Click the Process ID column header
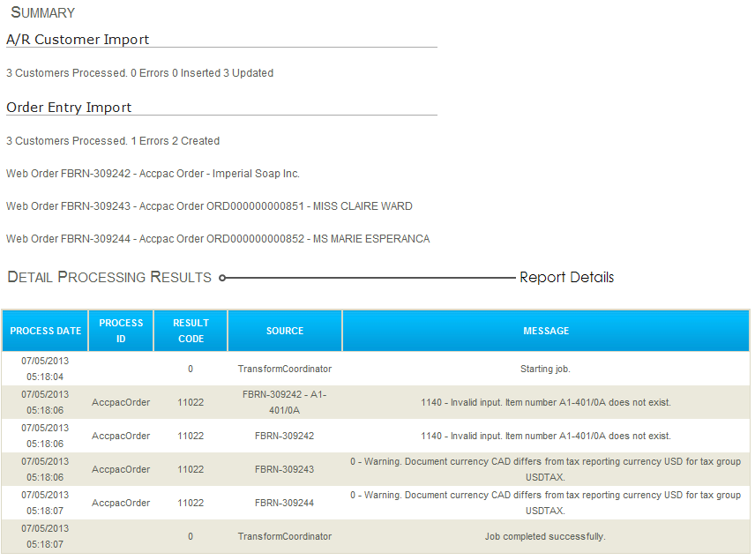The width and height of the screenshot is (755, 560). click(121, 331)
